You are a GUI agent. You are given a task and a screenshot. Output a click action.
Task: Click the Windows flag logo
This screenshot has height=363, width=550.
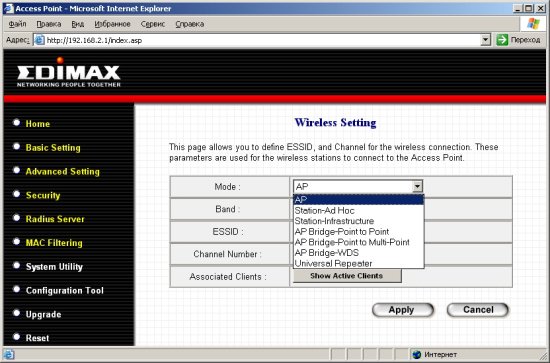[534, 23]
